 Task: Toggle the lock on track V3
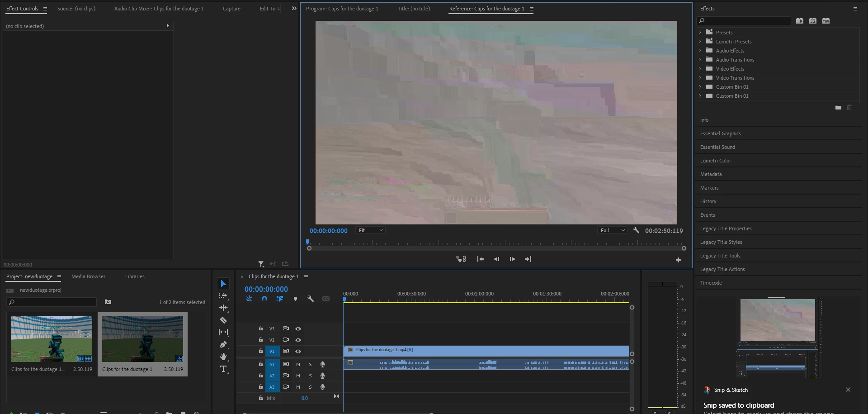tap(261, 328)
